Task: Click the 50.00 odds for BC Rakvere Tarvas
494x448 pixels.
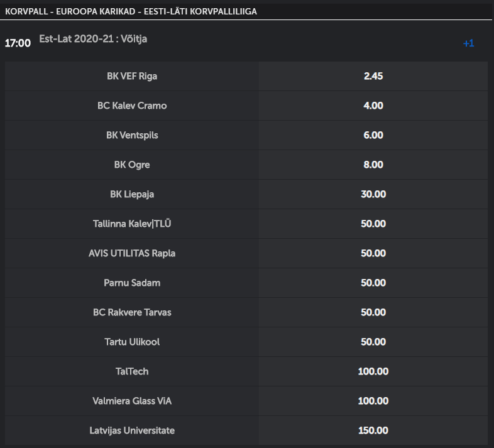Action: click(373, 312)
